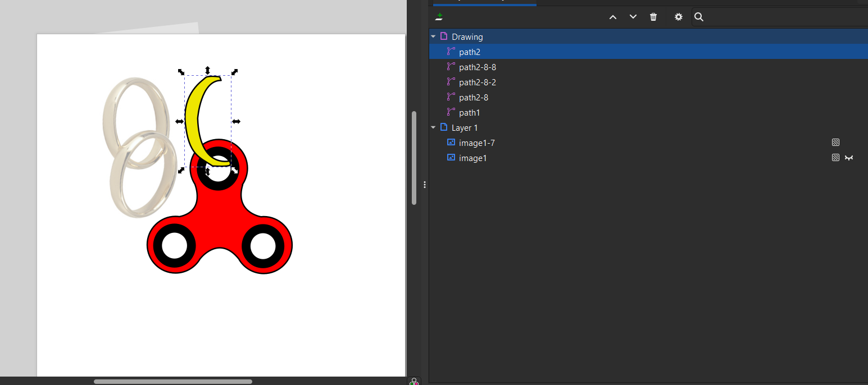The height and width of the screenshot is (385, 868).
Task: Click the image icon beside image1-7
Action: tap(451, 143)
